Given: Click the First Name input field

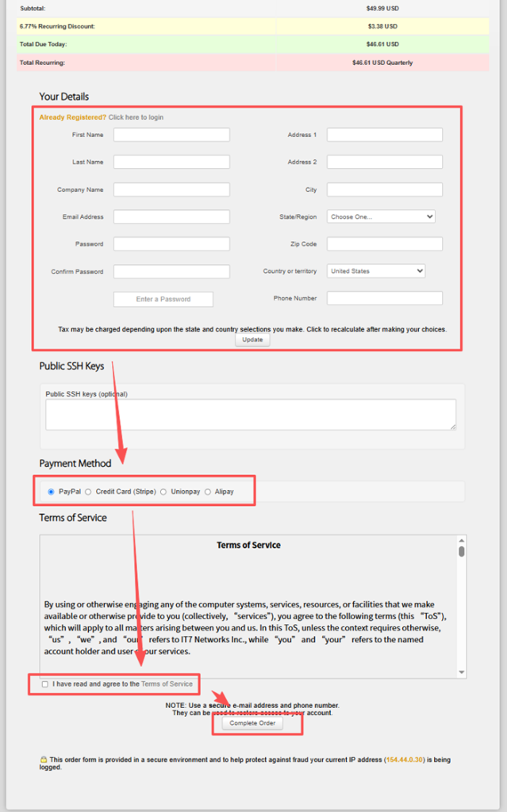Looking at the screenshot, I should (171, 135).
